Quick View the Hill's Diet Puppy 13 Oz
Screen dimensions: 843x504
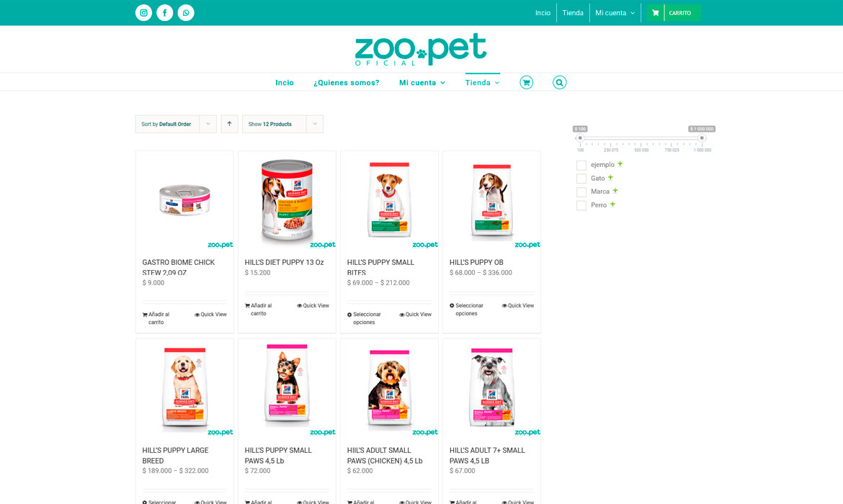[313, 306]
